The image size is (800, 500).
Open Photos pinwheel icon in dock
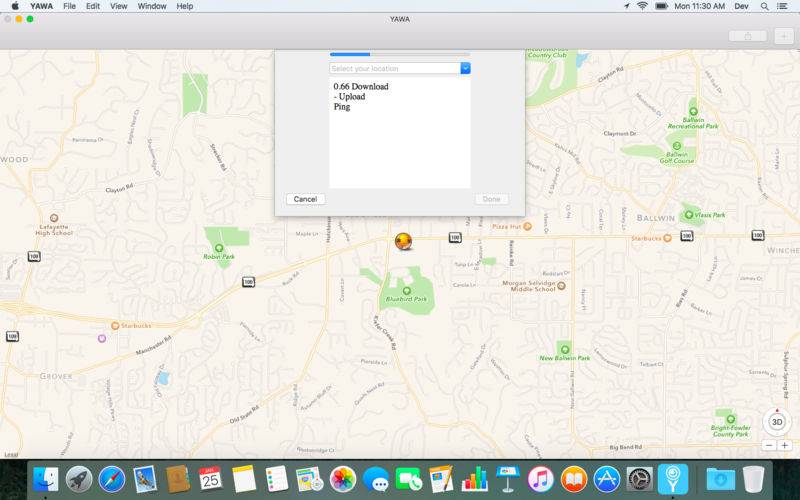click(x=343, y=480)
